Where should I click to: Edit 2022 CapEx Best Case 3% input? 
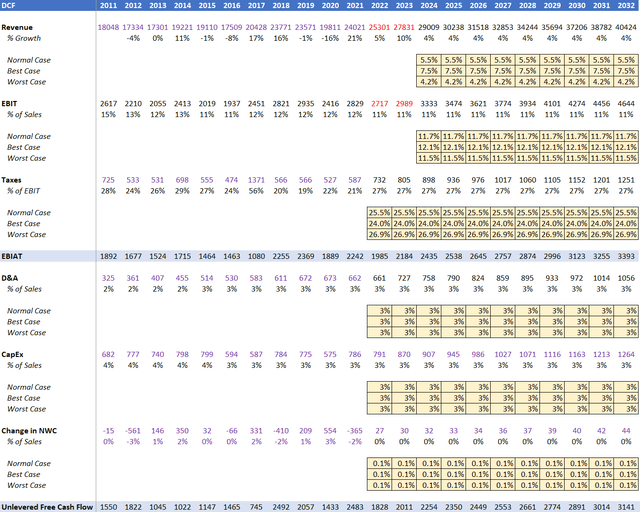[x=379, y=398]
